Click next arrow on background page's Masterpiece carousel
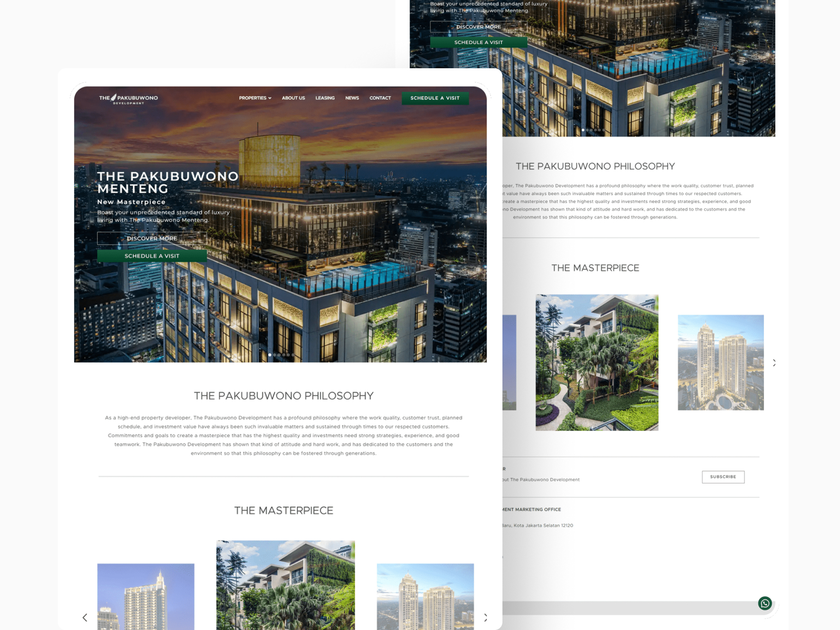Screen dimensions: 840x630 coord(774,363)
